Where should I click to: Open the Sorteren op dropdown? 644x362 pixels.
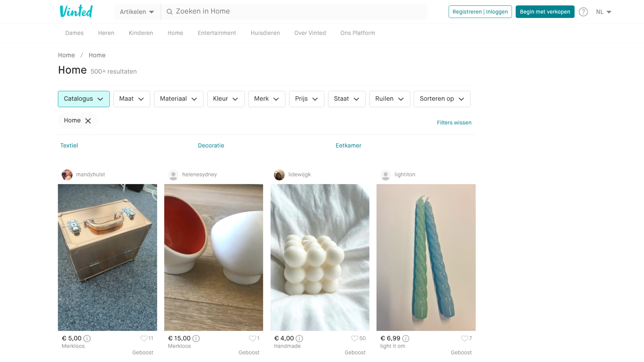pos(442,99)
